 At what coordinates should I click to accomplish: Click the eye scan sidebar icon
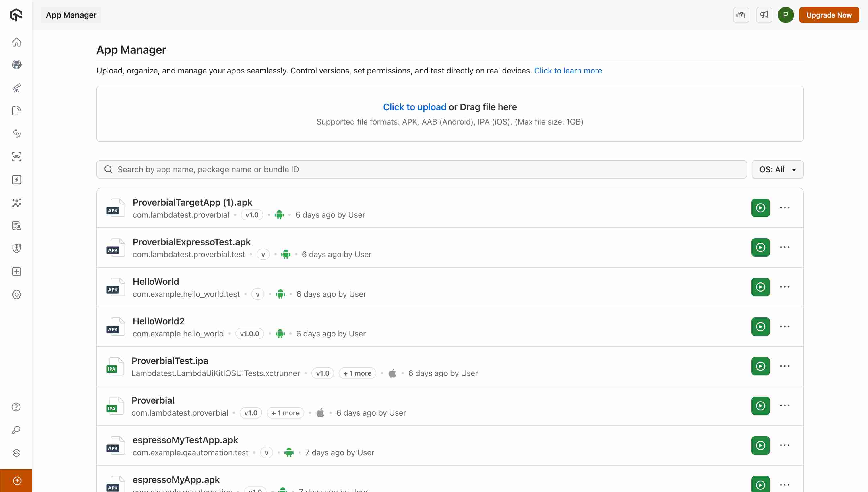[x=16, y=157]
